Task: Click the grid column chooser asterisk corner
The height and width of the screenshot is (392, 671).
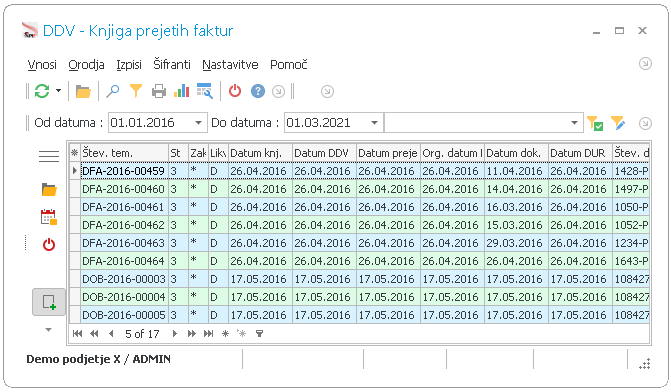Action: click(74, 153)
